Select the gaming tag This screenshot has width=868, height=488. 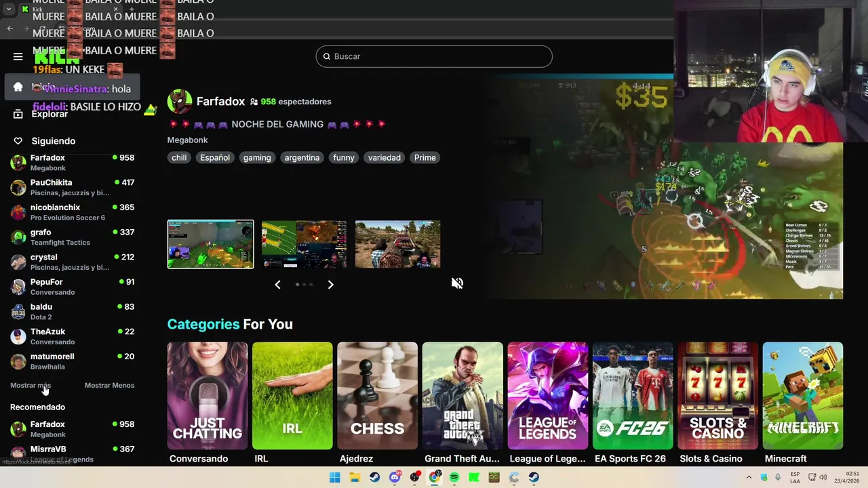257,157
